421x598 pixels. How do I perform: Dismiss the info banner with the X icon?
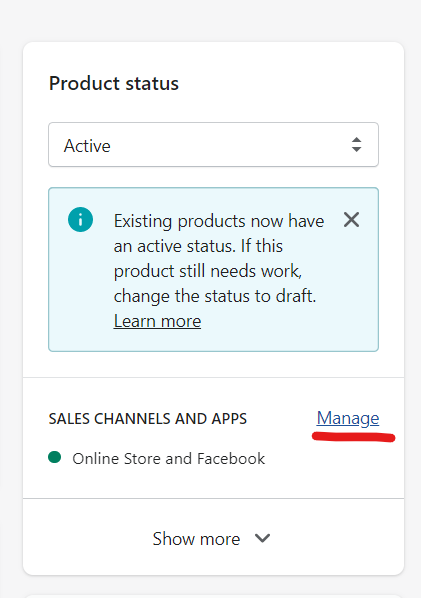click(351, 220)
